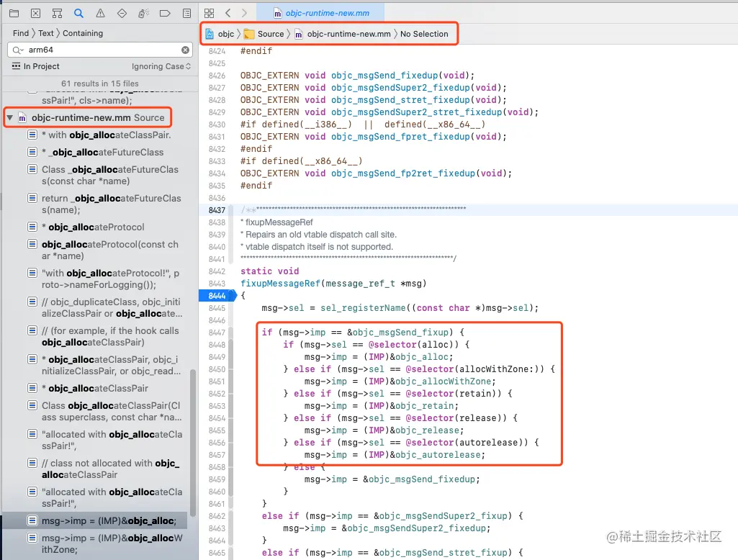Open the Report navigator
The image size is (738, 560).
coord(187,13)
